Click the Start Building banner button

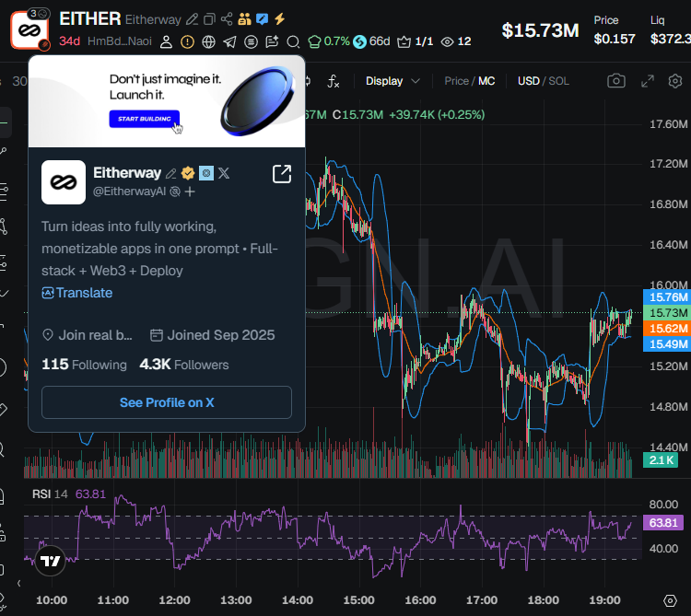point(144,119)
